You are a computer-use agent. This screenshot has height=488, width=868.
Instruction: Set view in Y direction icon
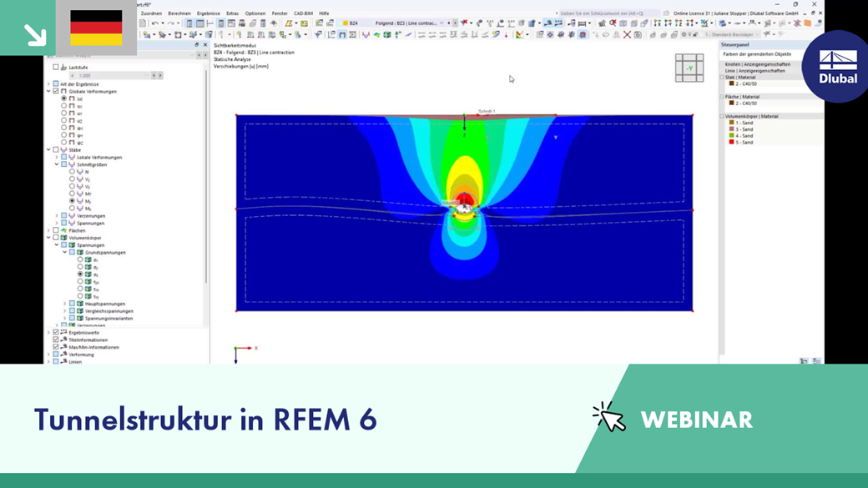pos(668,23)
